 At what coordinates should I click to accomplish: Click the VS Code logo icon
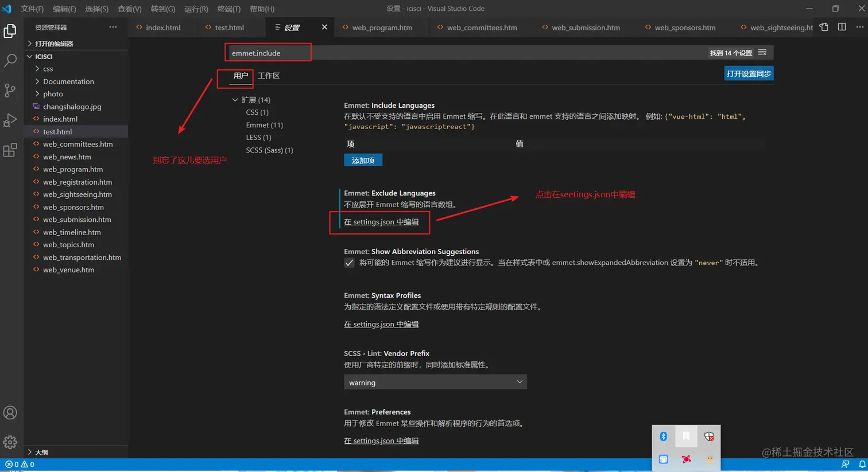[7, 9]
